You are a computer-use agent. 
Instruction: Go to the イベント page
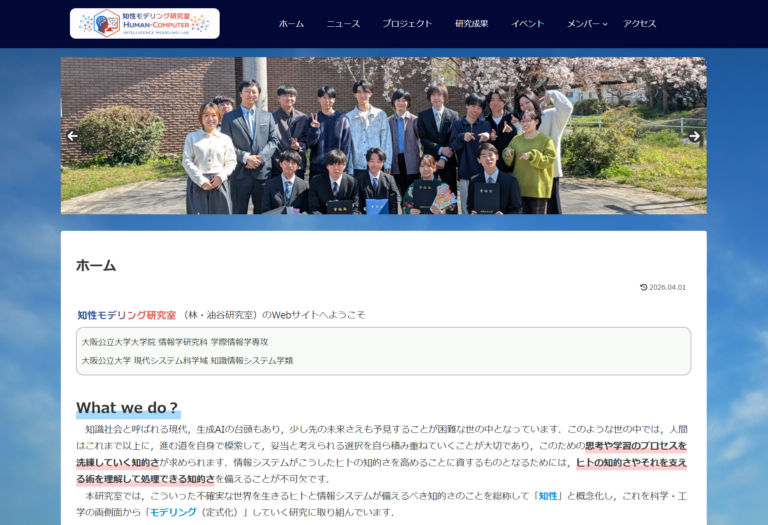tap(528, 24)
